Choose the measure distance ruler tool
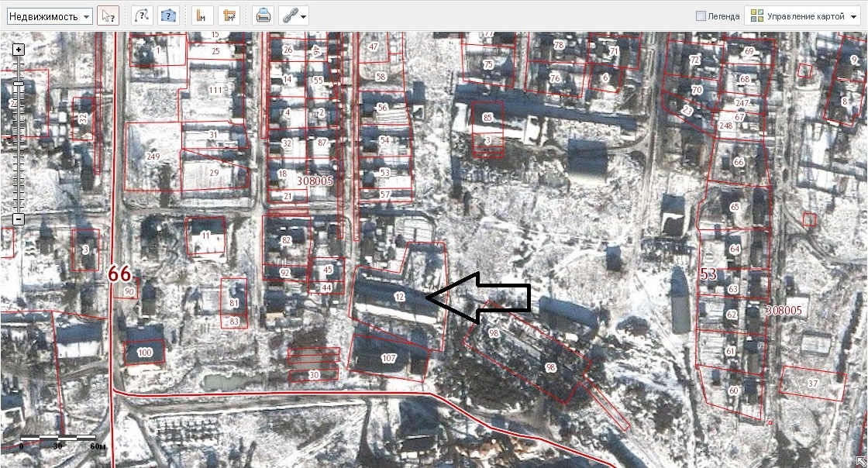The image size is (868, 468). tap(202, 16)
